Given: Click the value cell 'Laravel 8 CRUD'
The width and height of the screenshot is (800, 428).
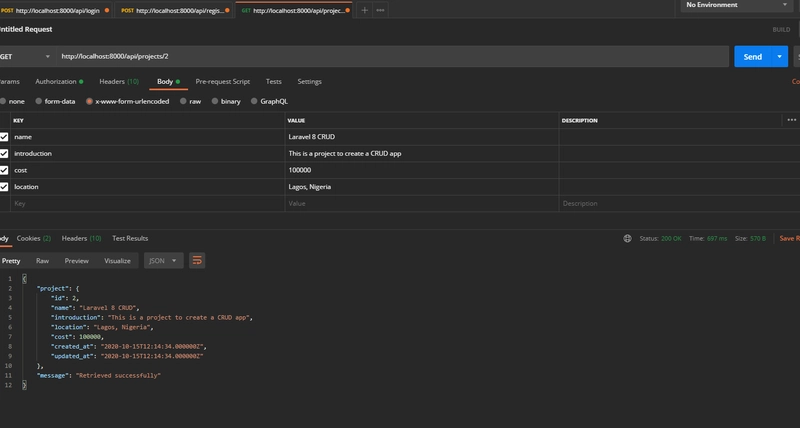Looking at the screenshot, I should coord(422,137).
